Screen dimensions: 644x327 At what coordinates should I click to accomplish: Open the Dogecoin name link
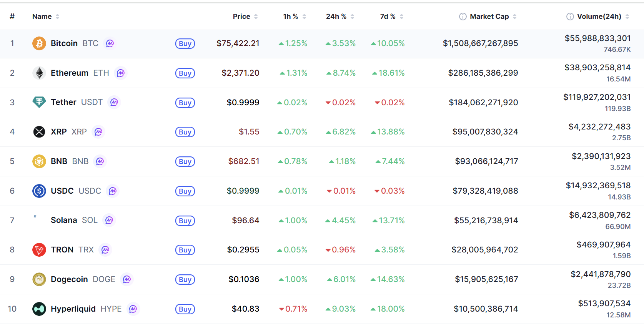[x=69, y=279]
